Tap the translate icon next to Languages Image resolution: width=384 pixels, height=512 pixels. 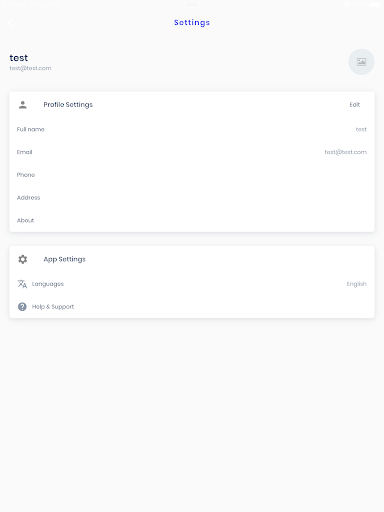coord(22,284)
